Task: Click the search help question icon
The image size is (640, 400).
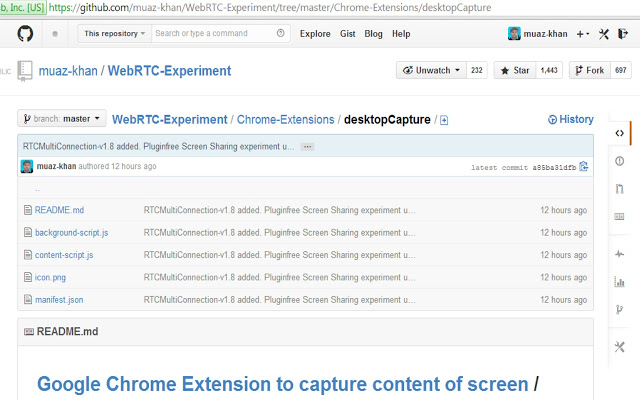Action: (x=280, y=33)
